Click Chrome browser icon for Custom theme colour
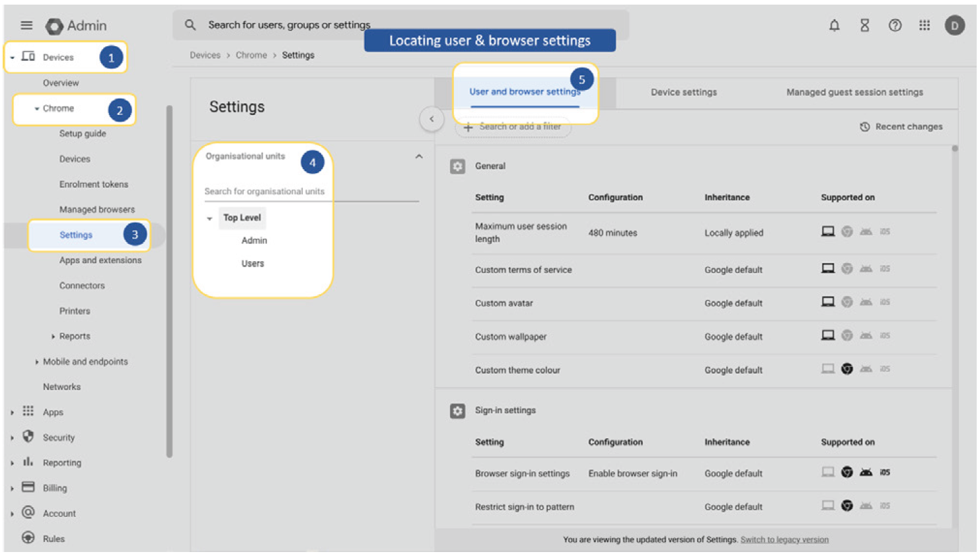 [x=847, y=369]
